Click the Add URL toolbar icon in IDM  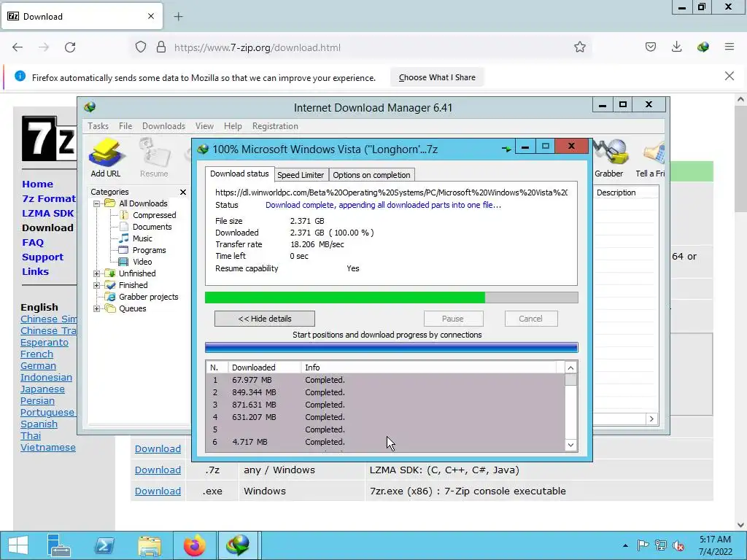pyautogui.click(x=106, y=158)
